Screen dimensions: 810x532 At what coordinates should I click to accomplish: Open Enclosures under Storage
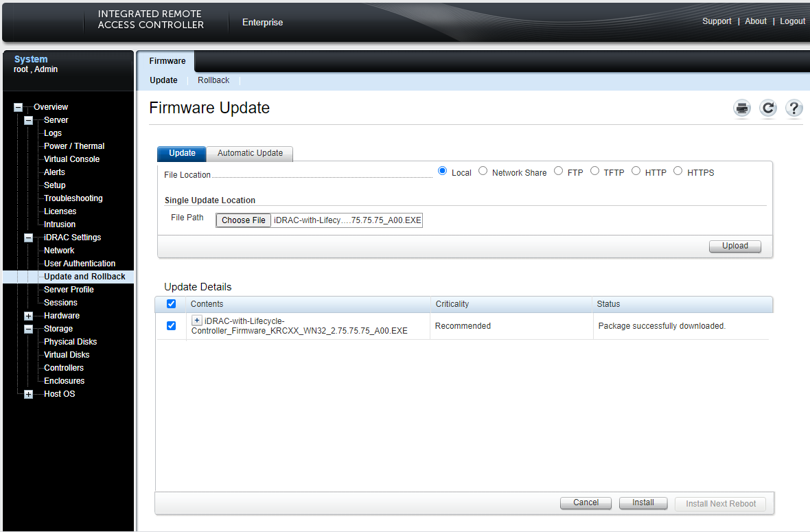point(64,381)
